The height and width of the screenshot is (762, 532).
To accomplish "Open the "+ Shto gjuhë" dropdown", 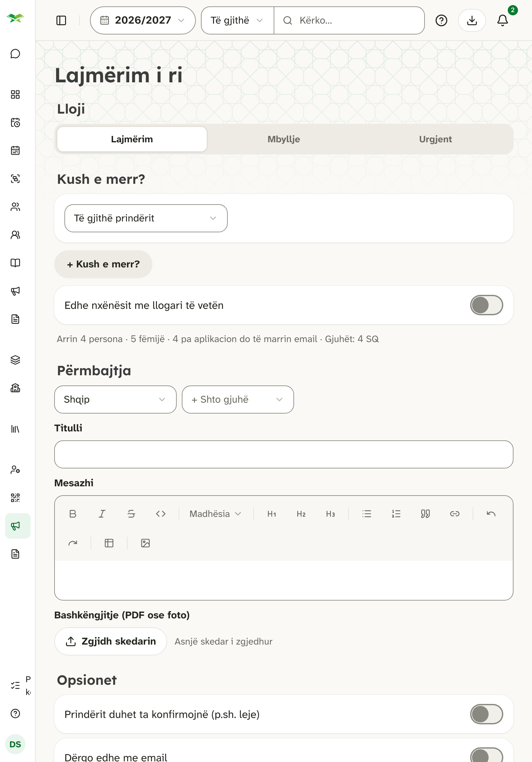I will (x=238, y=399).
